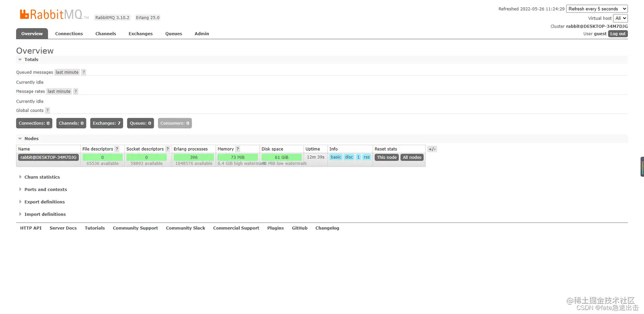Open the Virtual host selector
The height and width of the screenshot is (314, 644).
[620, 18]
